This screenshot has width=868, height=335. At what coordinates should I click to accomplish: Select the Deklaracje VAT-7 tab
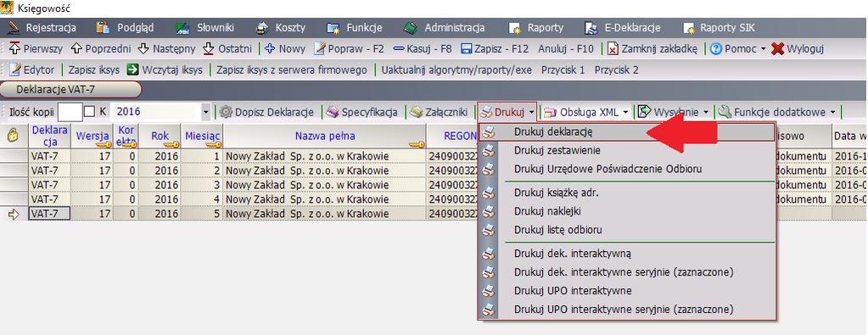pyautogui.click(x=71, y=89)
